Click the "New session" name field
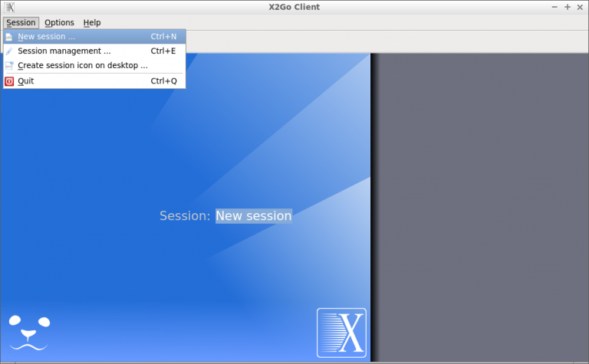Image resolution: width=589 pixels, height=364 pixels. click(253, 216)
